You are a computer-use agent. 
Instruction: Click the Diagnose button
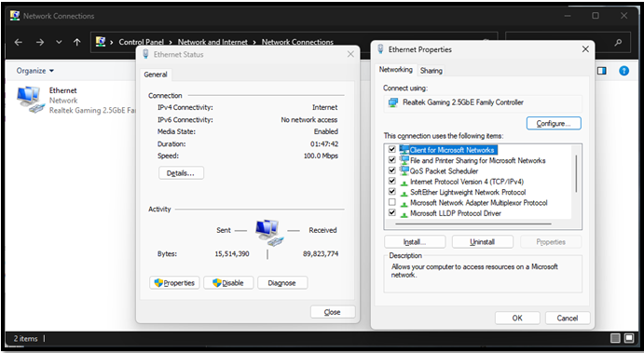click(x=282, y=283)
